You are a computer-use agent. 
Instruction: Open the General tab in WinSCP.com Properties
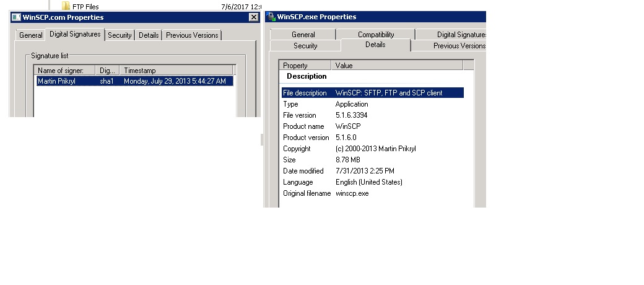[31, 35]
